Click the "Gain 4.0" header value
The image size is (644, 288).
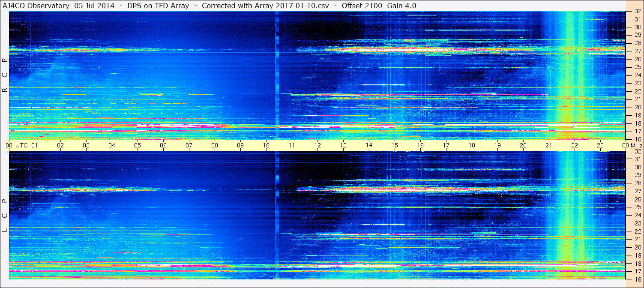[x=401, y=6]
